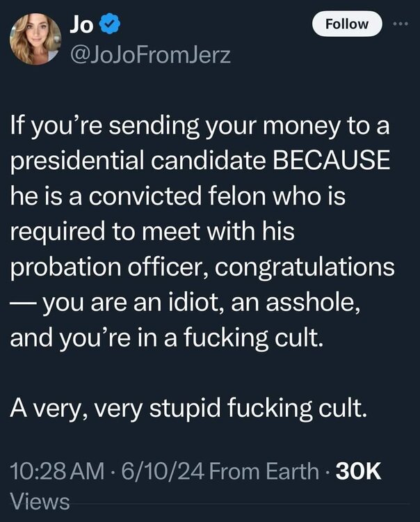
Task: Click the display name "Jo"
Action: click(81, 24)
